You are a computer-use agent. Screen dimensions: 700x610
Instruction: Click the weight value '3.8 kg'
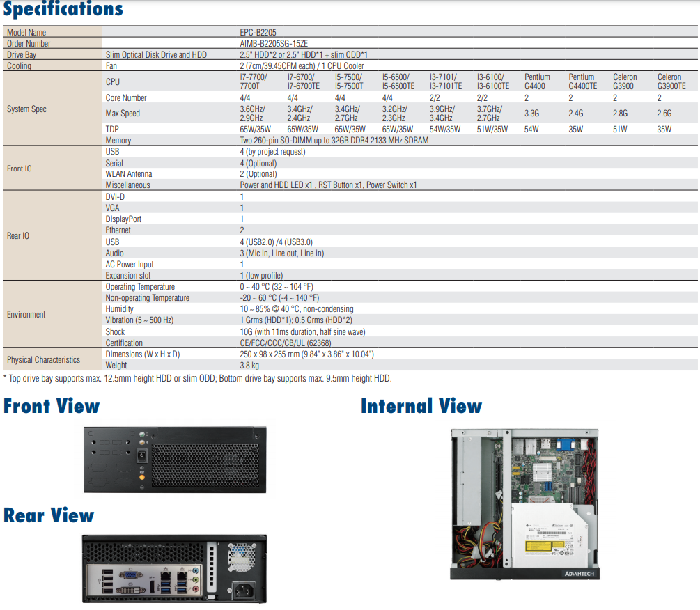pos(249,366)
